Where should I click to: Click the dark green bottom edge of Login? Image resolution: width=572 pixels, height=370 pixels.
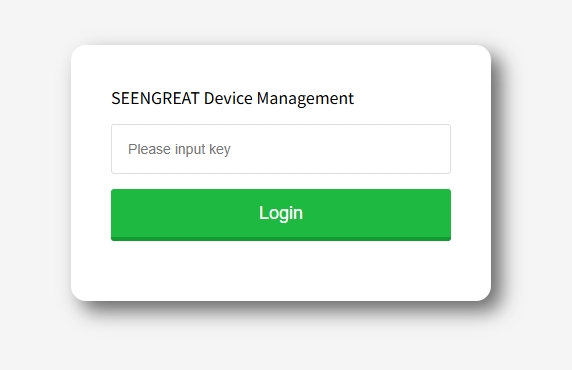coord(281,239)
